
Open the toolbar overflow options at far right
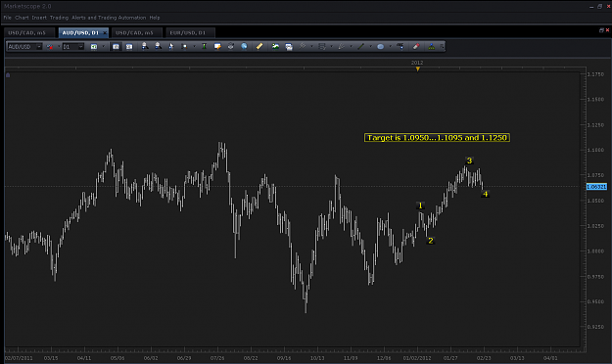pos(442,46)
